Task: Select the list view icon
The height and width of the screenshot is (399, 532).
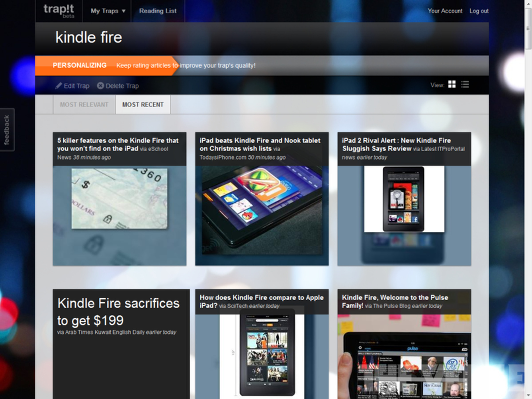Action: click(465, 86)
